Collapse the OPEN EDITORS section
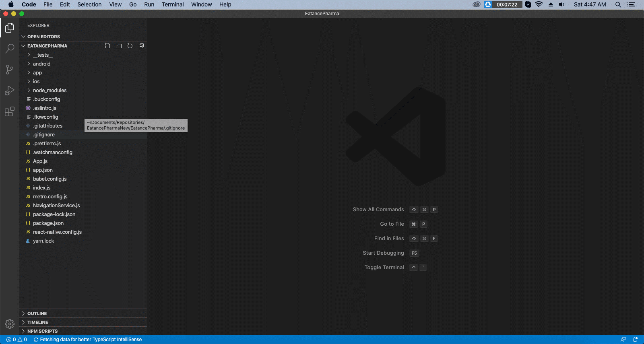Image resolution: width=644 pixels, height=344 pixels. point(43,37)
